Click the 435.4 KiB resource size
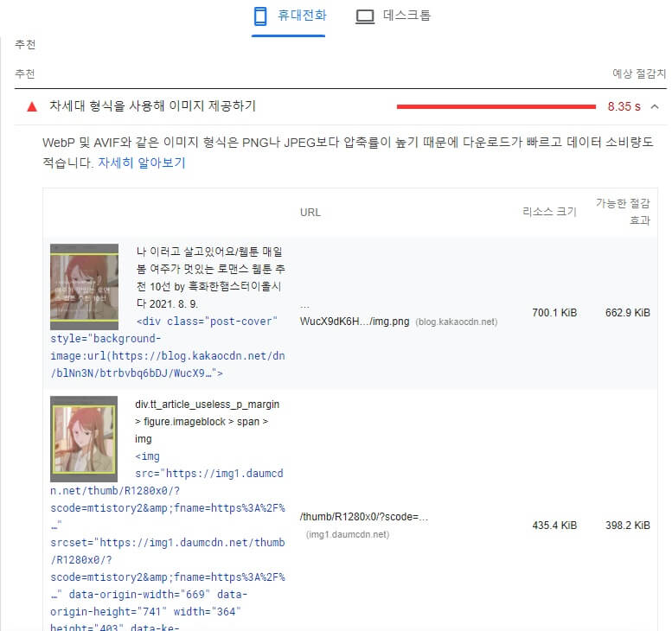 coord(554,526)
